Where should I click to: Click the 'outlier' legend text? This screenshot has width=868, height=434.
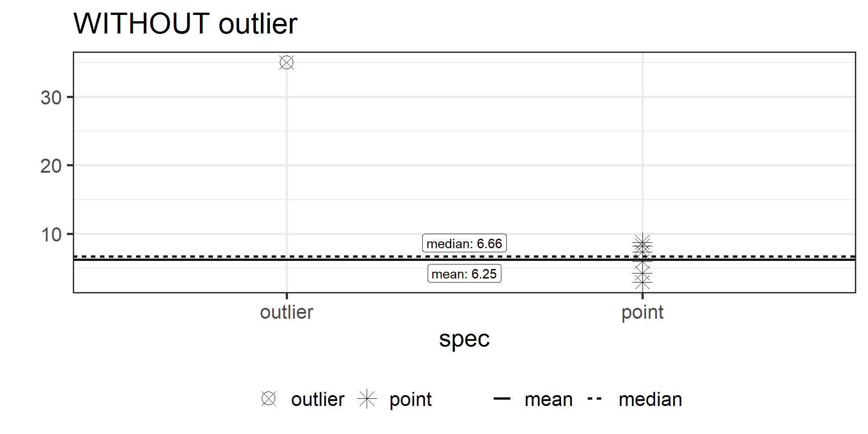click(x=318, y=399)
